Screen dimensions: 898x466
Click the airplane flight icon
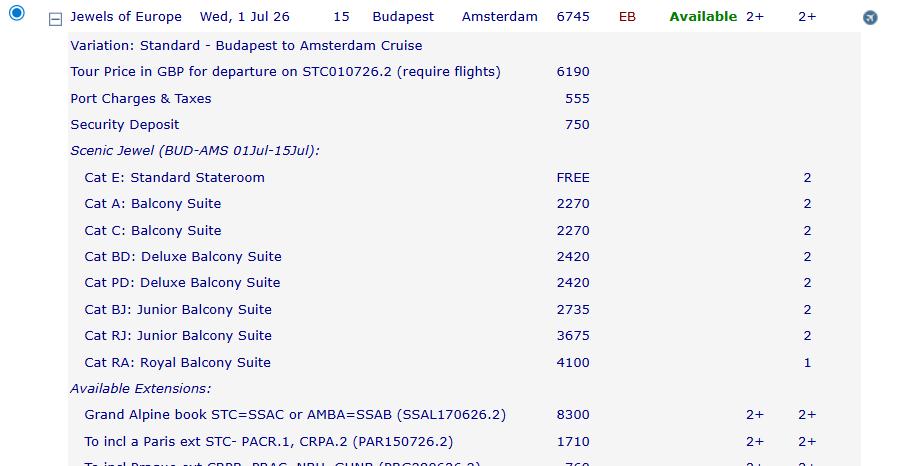coord(870,18)
